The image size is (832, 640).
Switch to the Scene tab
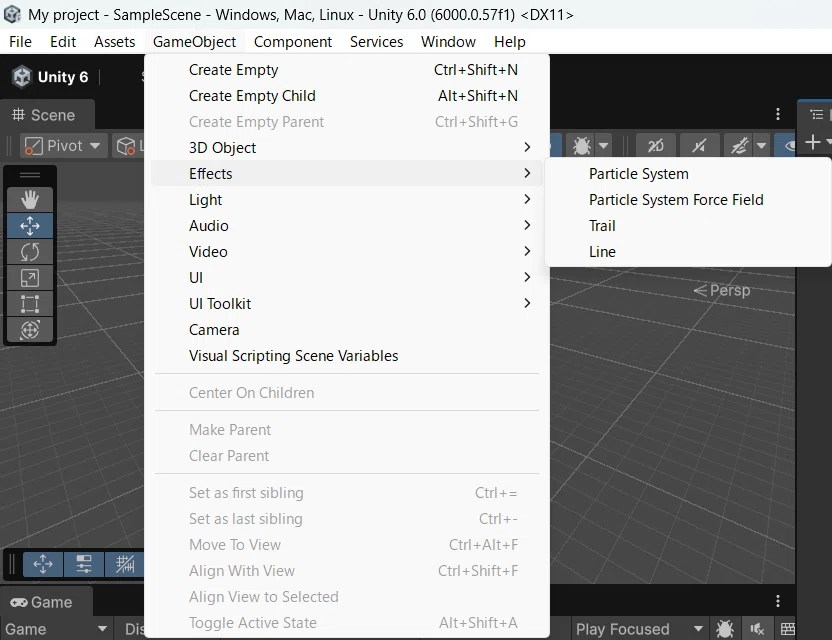[45, 115]
